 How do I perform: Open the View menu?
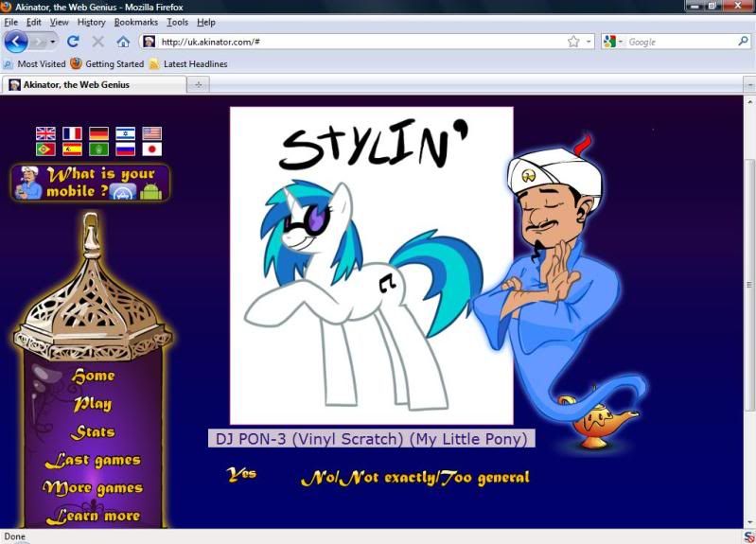[59, 22]
